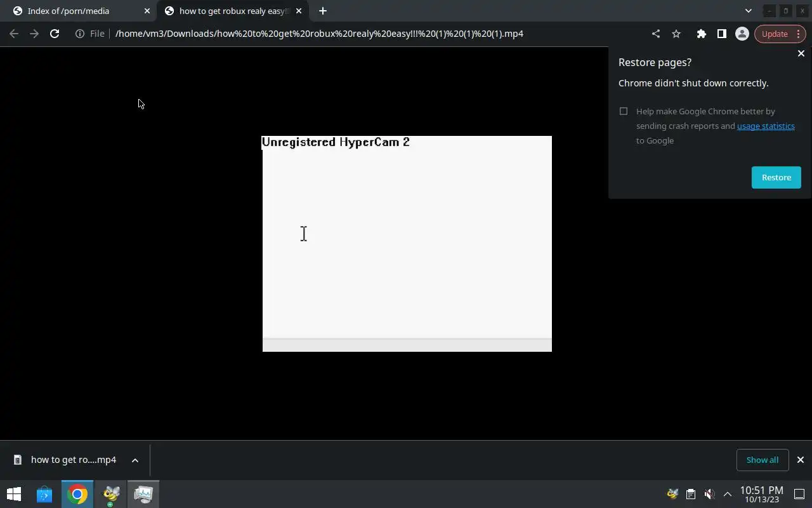View site information icon next to File

click(80, 34)
